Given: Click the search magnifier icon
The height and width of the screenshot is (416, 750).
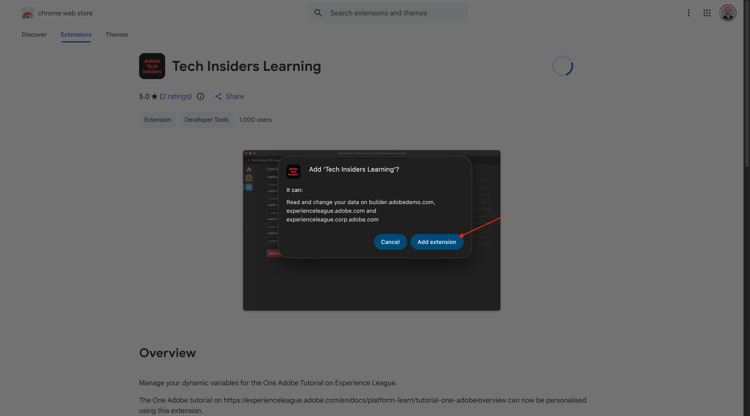Looking at the screenshot, I should (318, 13).
